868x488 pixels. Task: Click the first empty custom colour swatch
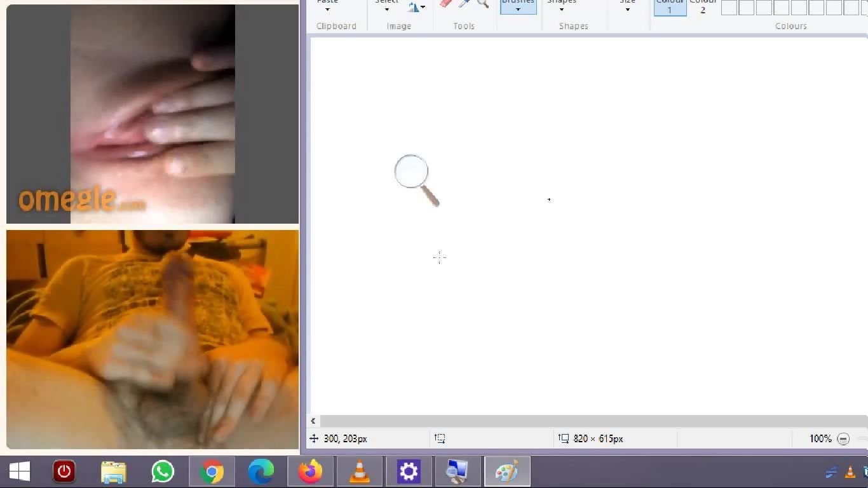click(x=729, y=8)
